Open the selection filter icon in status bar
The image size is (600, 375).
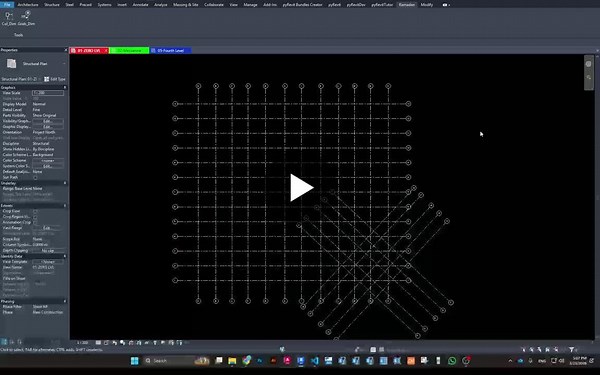pyautogui.click(x=571, y=349)
